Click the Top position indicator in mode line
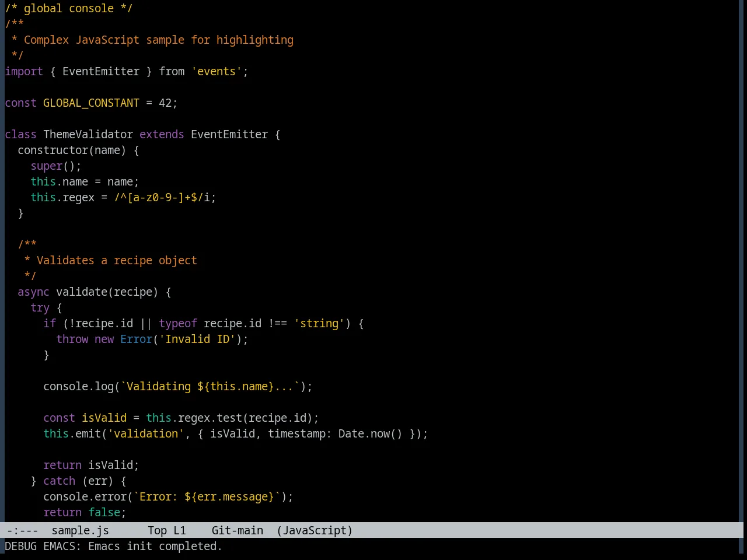 click(157, 530)
